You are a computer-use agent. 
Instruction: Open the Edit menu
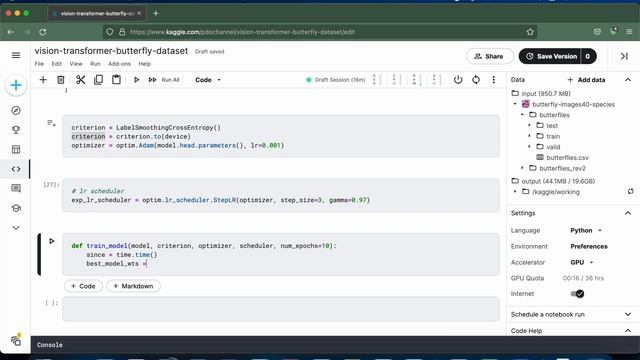pyautogui.click(x=56, y=64)
